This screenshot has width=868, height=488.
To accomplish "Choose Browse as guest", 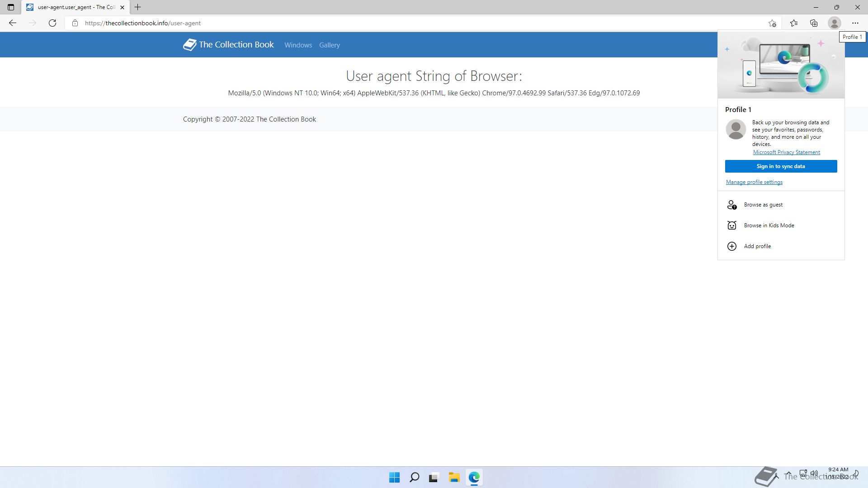I will click(x=781, y=205).
